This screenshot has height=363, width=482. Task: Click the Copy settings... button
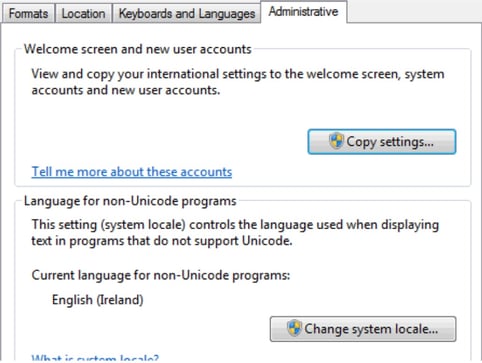(382, 142)
